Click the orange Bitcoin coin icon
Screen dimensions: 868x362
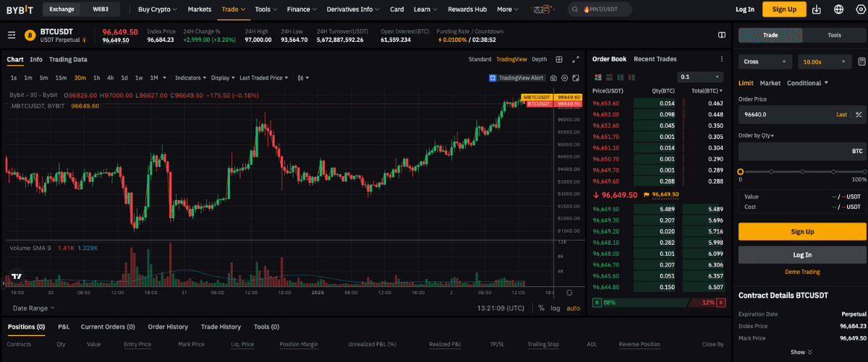point(30,35)
